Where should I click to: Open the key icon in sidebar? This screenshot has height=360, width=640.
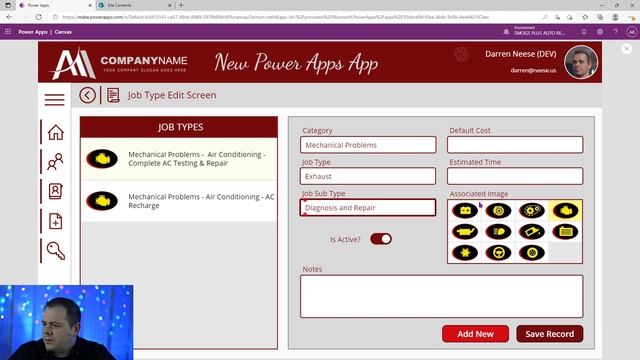coord(56,251)
